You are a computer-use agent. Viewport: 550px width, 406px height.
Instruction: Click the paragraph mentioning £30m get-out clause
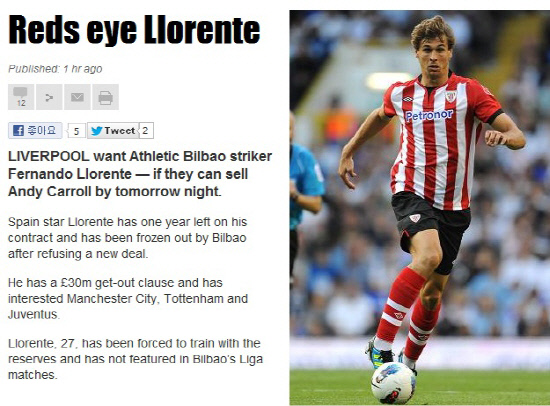tap(128, 298)
